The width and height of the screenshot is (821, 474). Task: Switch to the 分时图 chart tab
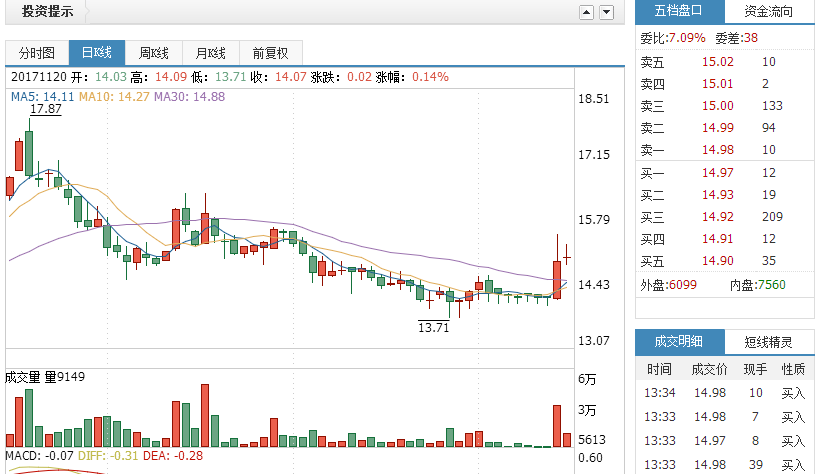click(x=35, y=53)
